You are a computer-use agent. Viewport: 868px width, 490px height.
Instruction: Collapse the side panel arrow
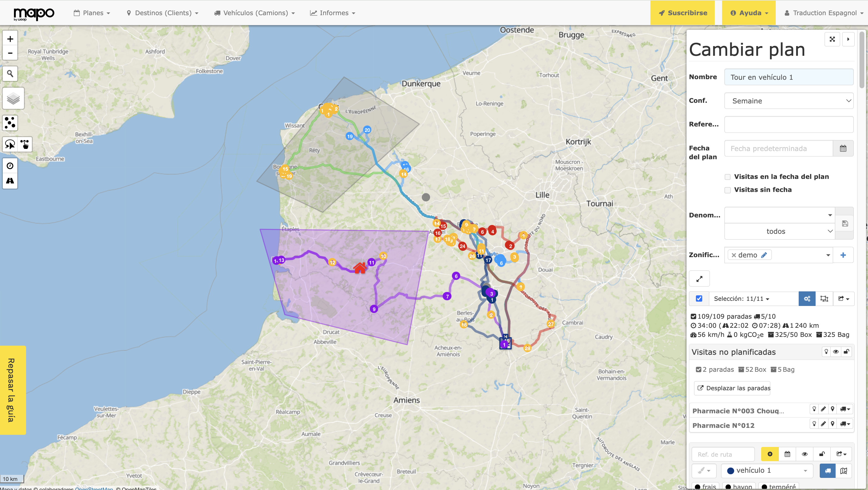pyautogui.click(x=848, y=39)
